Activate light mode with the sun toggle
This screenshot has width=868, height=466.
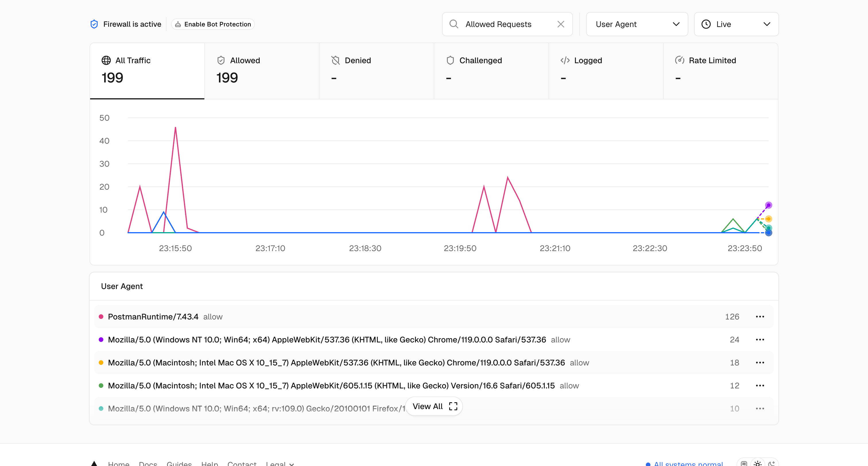point(758,464)
